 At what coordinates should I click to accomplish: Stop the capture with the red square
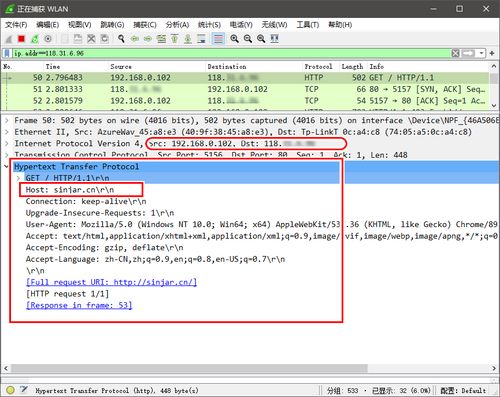[21, 39]
